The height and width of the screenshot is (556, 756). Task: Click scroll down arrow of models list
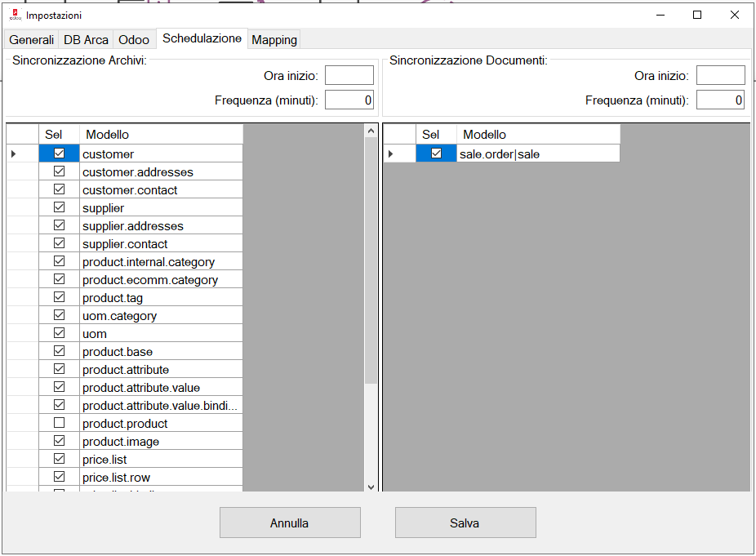(x=371, y=486)
